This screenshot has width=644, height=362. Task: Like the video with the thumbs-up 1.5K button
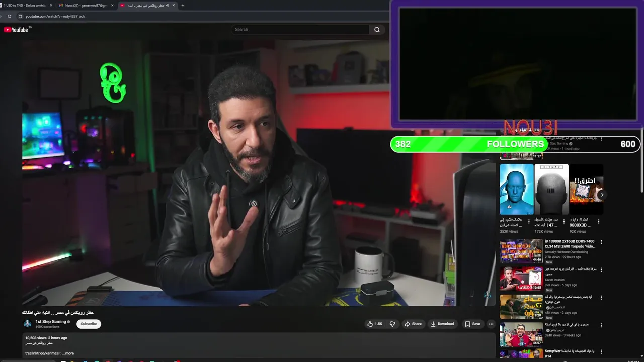tap(375, 324)
